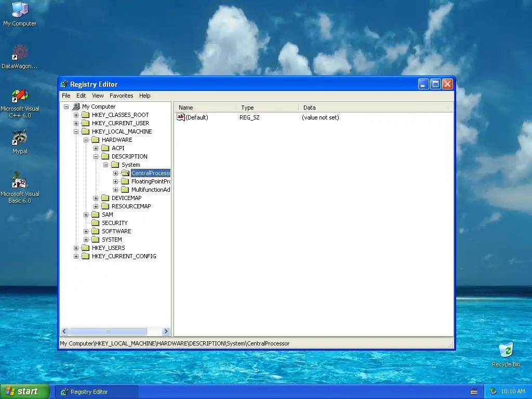532x399 pixels.
Task: Click the FloatingPointProcessor folder icon
Action: [x=125, y=181]
